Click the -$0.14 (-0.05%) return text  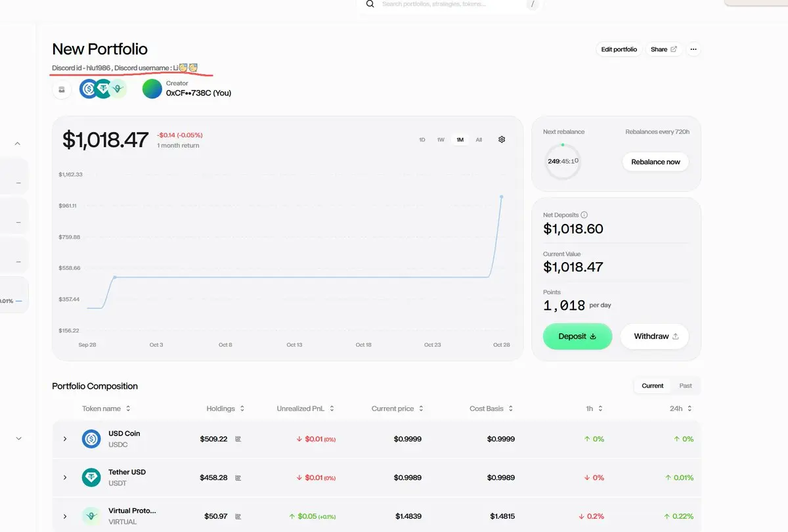tap(179, 135)
